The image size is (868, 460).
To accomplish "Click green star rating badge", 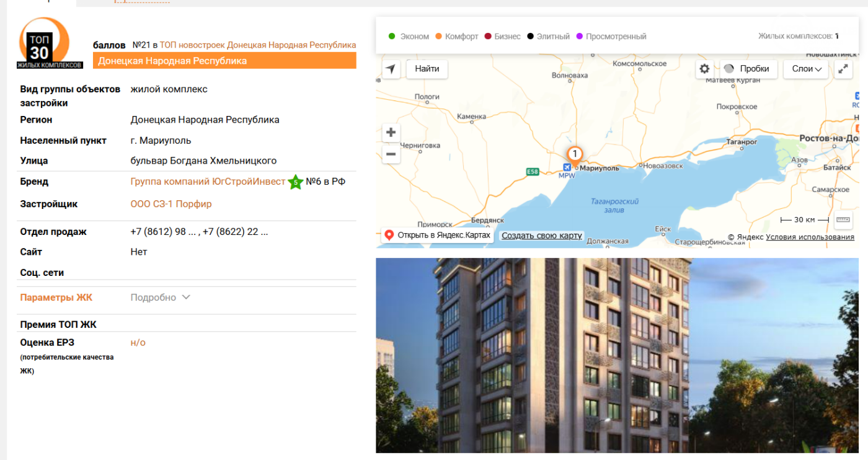I will [x=296, y=182].
